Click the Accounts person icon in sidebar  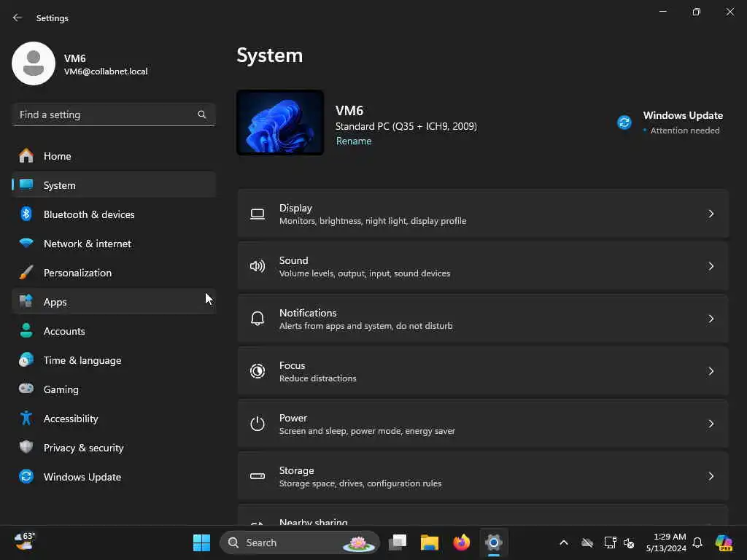pyautogui.click(x=26, y=330)
